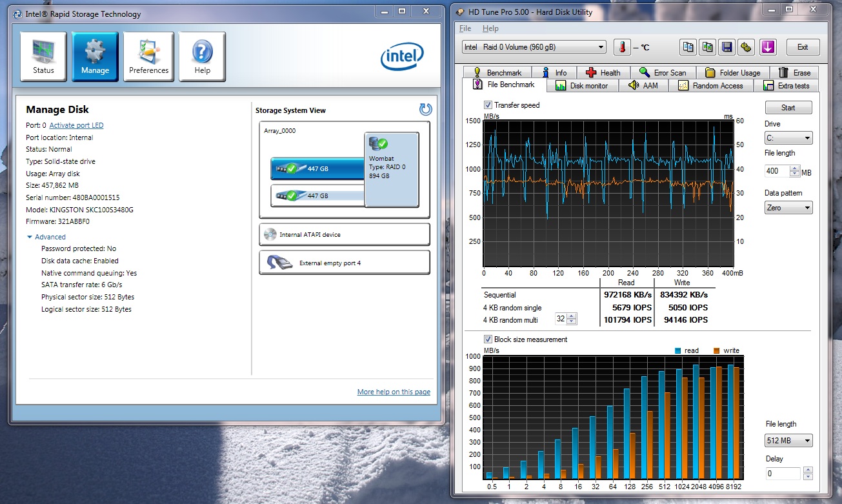
Task: Open More help on this page link
Action: pos(394,392)
